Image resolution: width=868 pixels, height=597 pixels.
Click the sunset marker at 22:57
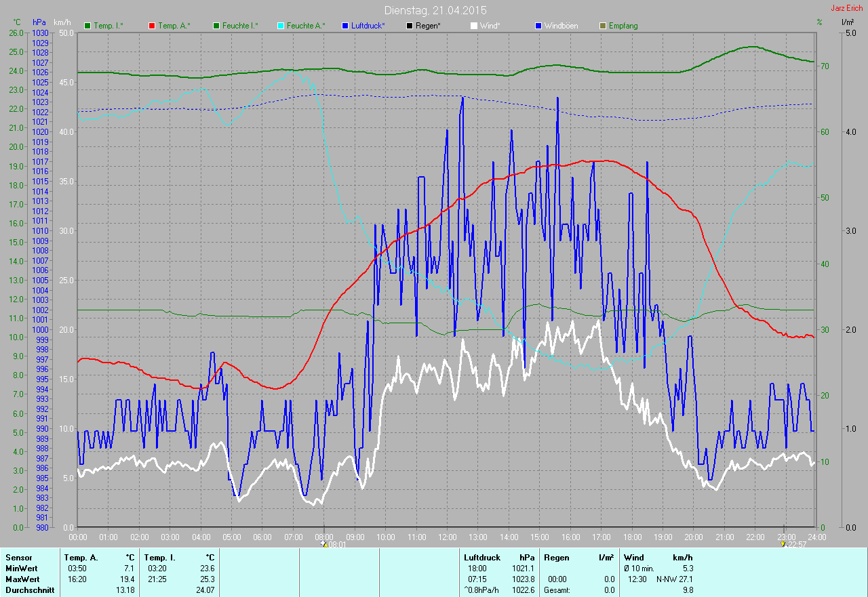pos(783,543)
